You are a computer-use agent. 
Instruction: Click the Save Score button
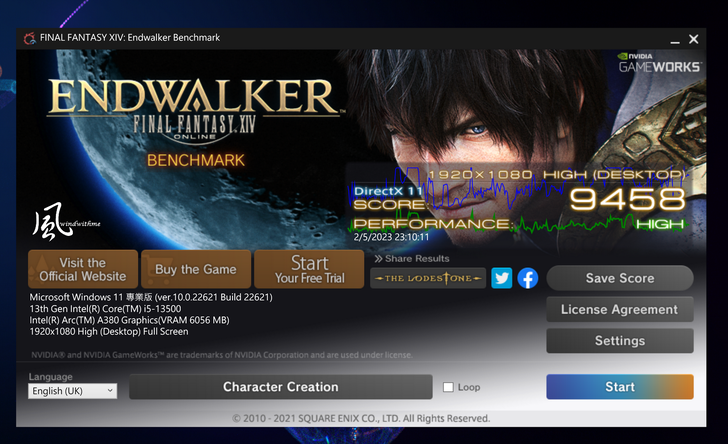pyautogui.click(x=620, y=278)
